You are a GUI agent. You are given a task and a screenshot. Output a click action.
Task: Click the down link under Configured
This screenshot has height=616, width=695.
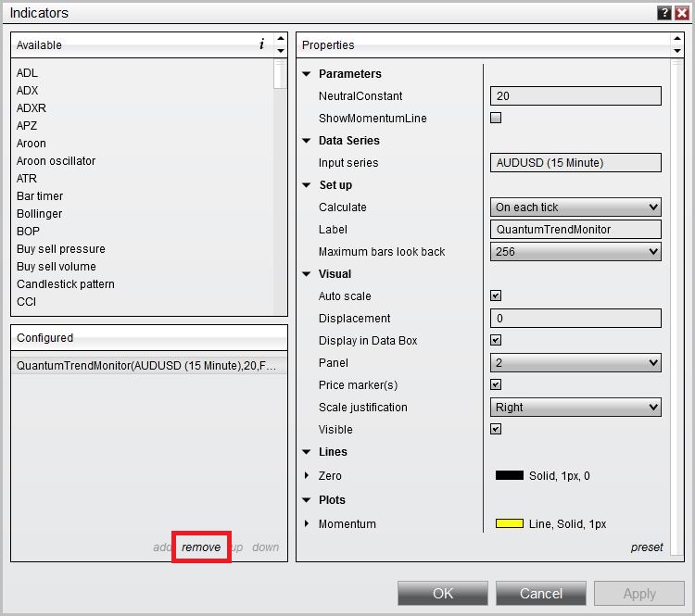[266, 547]
